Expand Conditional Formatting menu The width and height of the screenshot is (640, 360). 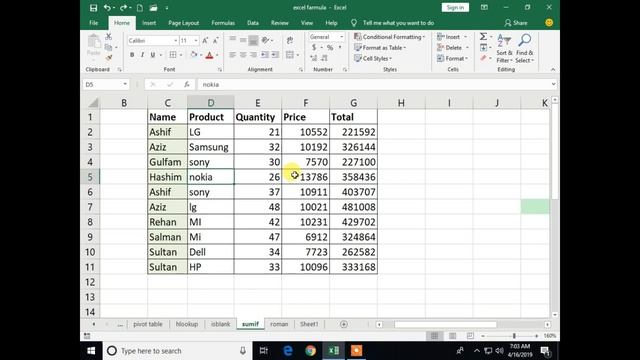pos(390,37)
